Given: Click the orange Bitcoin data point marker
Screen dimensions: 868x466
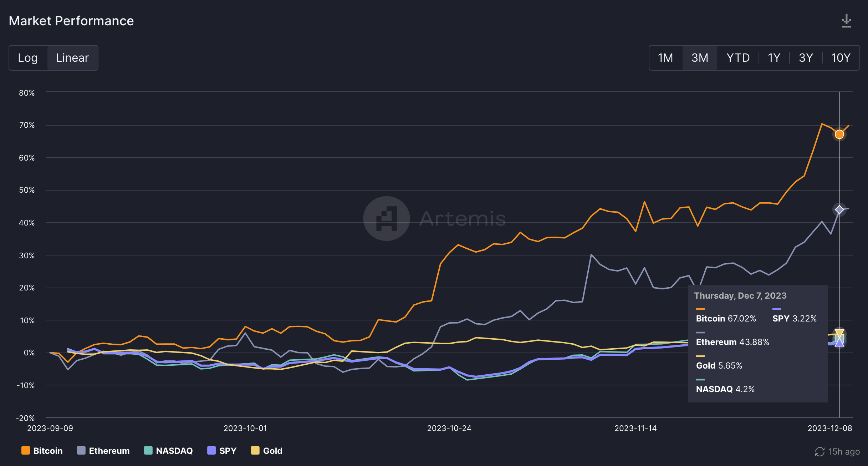Looking at the screenshot, I should [839, 135].
